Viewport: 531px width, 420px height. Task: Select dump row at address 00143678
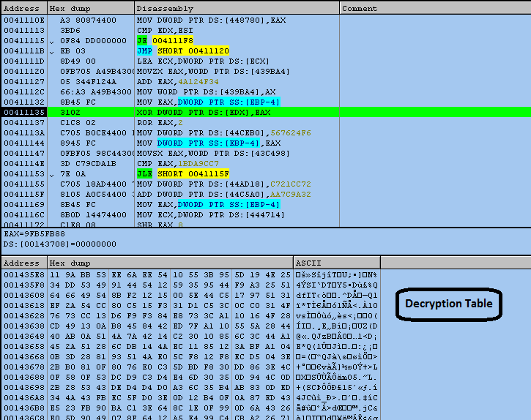tap(190, 367)
